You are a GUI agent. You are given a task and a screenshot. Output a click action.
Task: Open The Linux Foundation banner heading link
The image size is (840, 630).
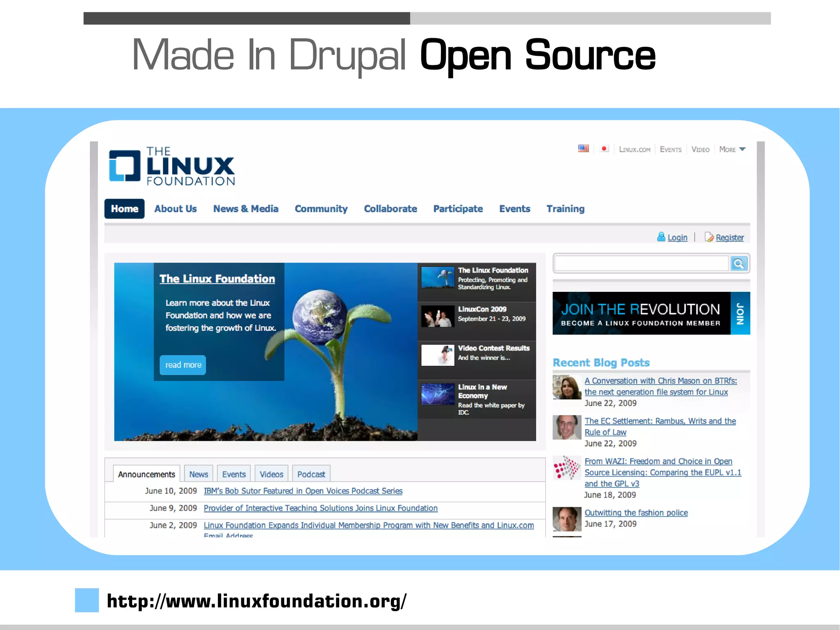[217, 279]
